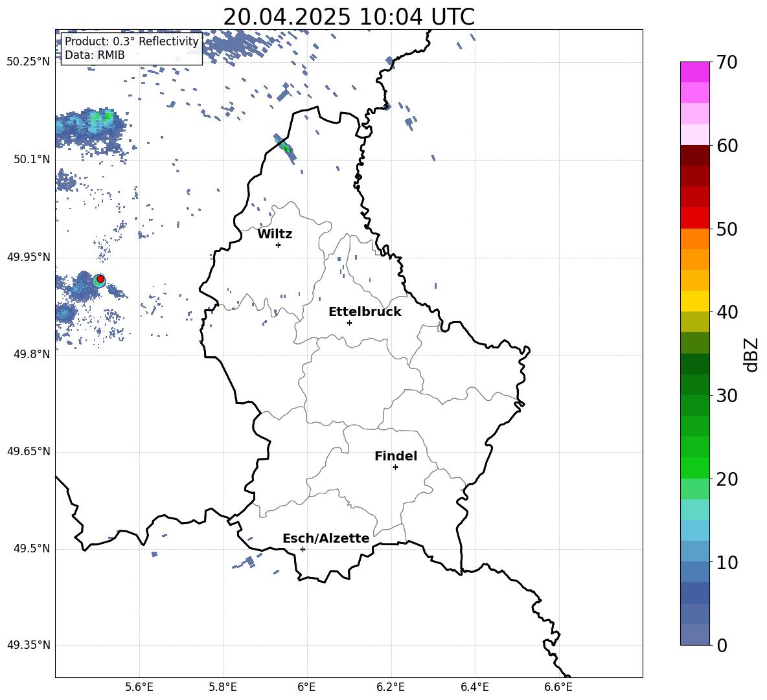Click the 5.6°E longitude label

coord(139,687)
